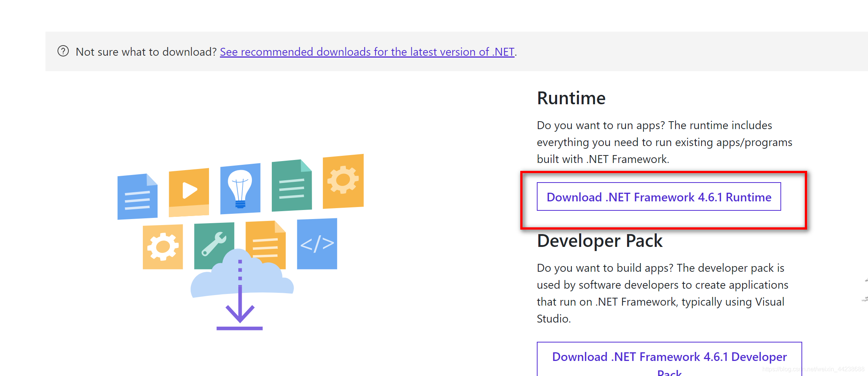The image size is (868, 376).
Task: Click Download .NET Framework 4.6.1 Developer Pack button
Action: (x=669, y=359)
